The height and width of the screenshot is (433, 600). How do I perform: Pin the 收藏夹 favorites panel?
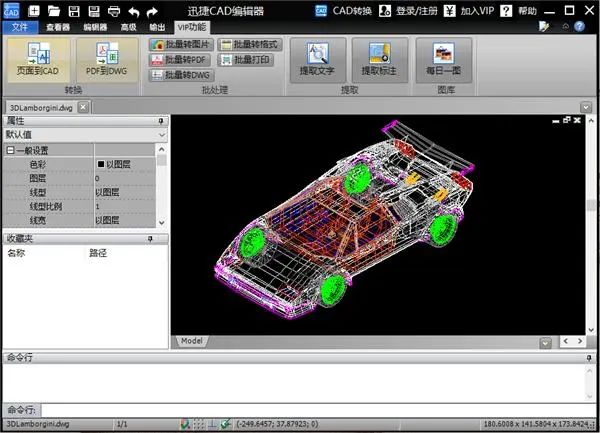150,239
